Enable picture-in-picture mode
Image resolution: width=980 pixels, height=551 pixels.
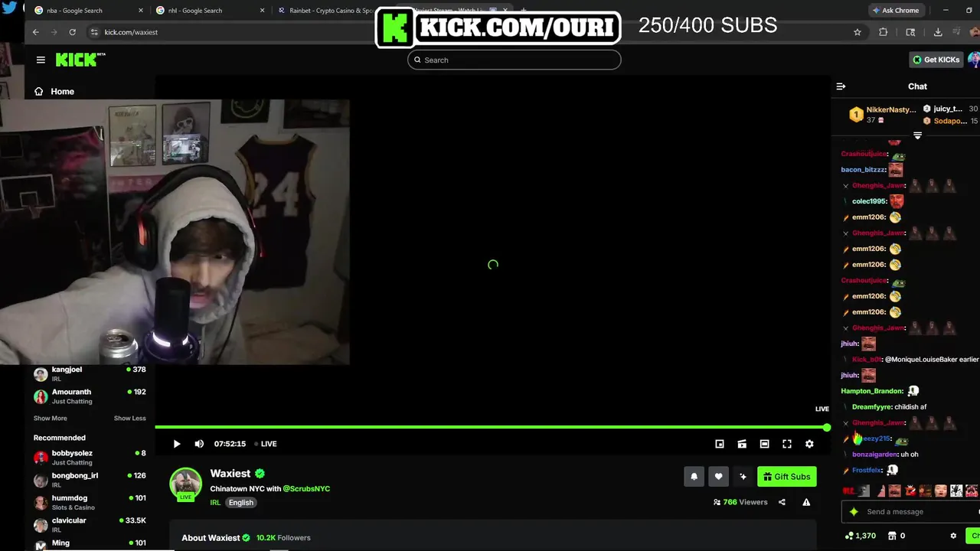coord(720,444)
